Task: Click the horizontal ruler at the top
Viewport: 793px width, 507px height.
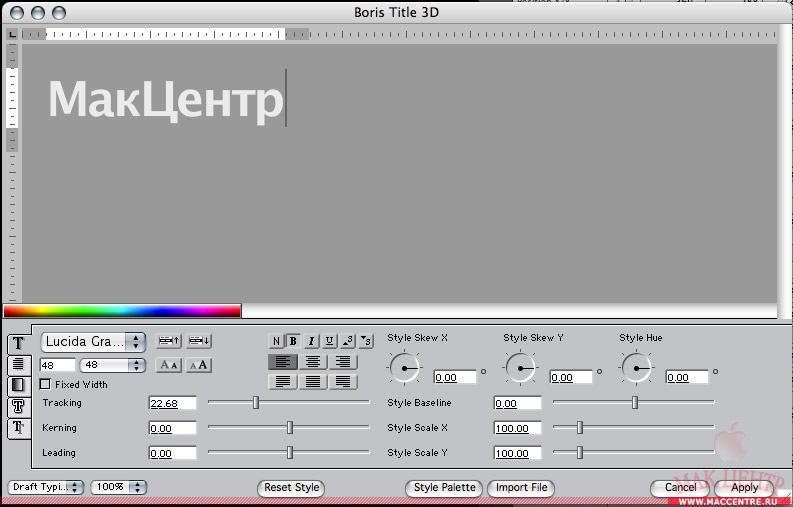Action: [x=400, y=34]
